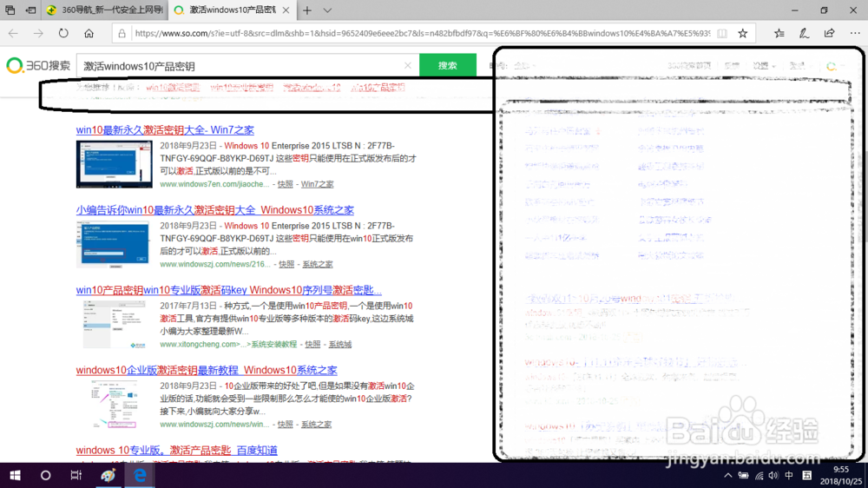
Task: Open the Windows Start menu
Action: click(15, 475)
